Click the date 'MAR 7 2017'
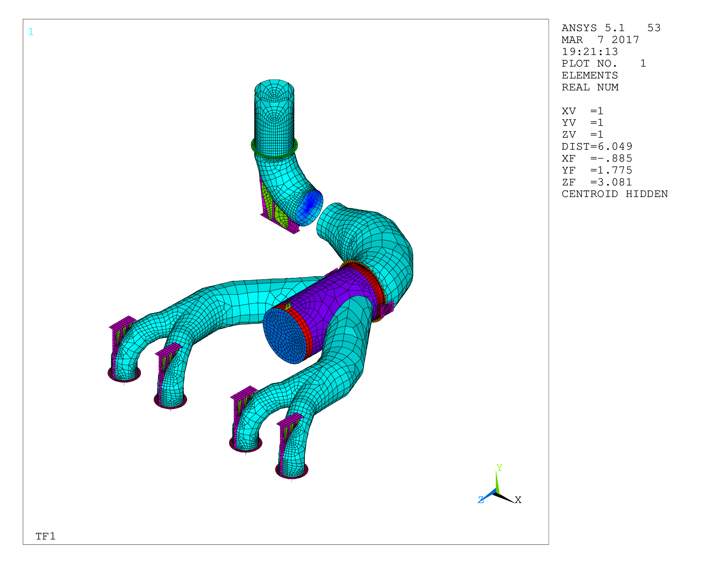728x562 pixels. (600, 40)
